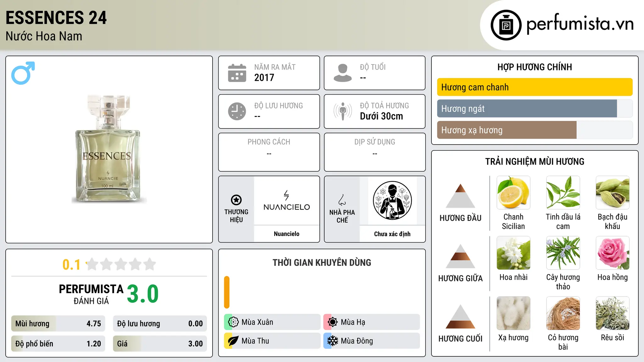Click the five-star rating row
The image size is (644, 362).
pyautogui.click(x=121, y=264)
